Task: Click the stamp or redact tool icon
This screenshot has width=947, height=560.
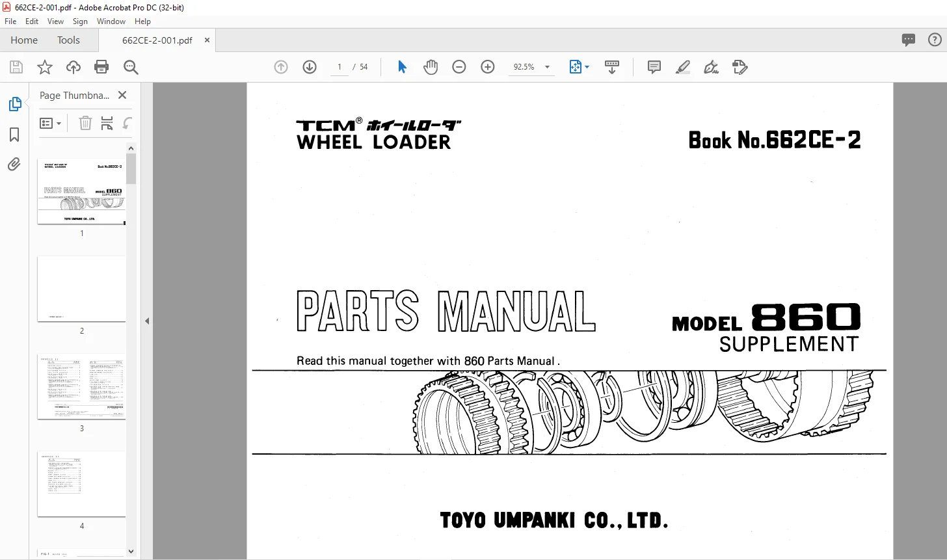Action: pyautogui.click(x=740, y=67)
